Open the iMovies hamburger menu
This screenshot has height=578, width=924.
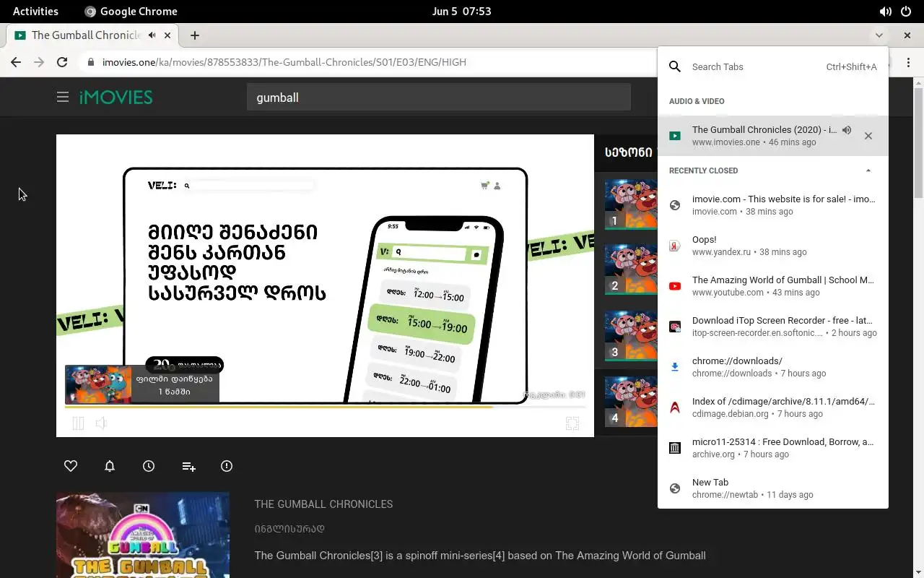tap(63, 97)
